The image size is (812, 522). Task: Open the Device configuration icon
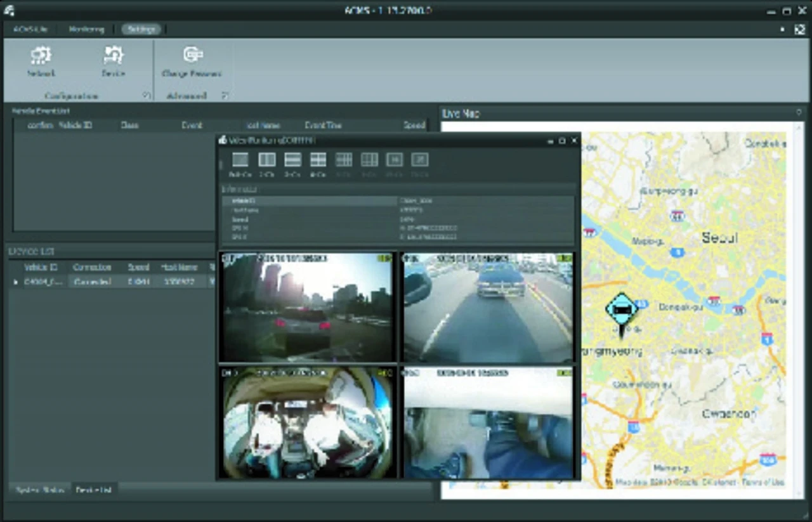(x=113, y=57)
